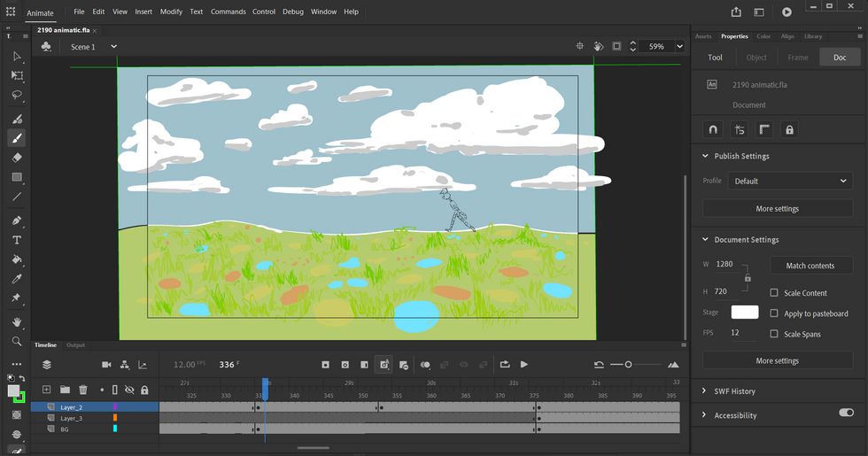Viewport: 868px width, 456px height.
Task: Collapse Document Settings section
Action: (x=705, y=240)
